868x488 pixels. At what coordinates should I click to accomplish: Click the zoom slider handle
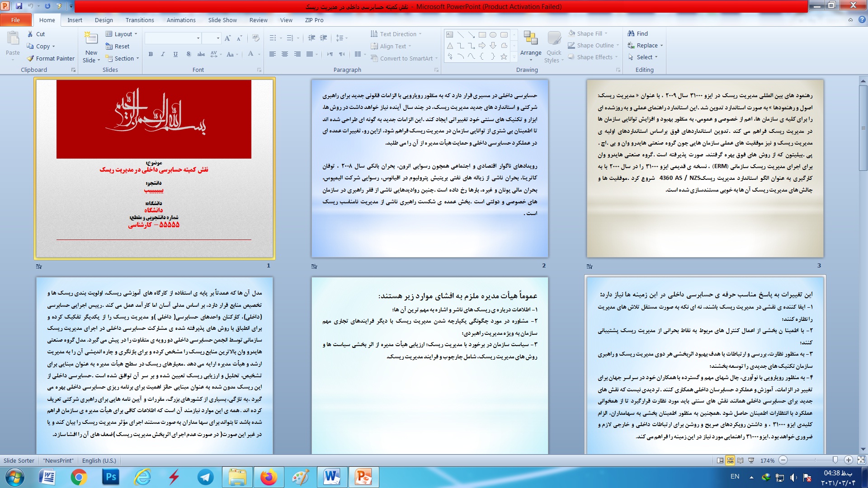835,460
